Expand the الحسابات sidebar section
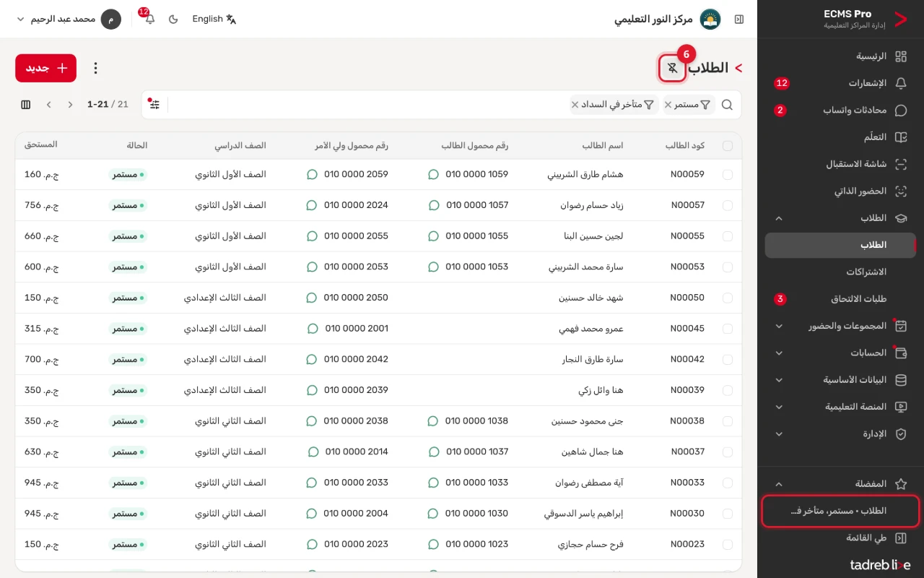This screenshot has height=578, width=924. click(840, 353)
